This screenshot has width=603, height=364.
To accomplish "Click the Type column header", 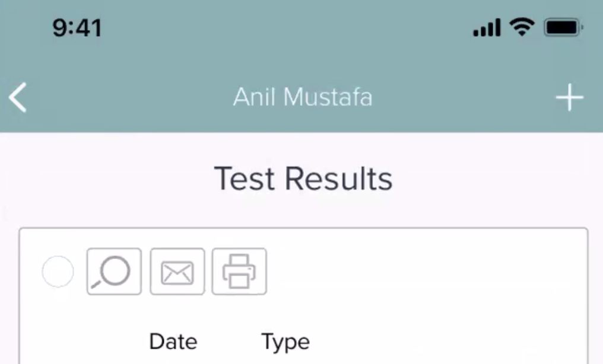I will 285,342.
